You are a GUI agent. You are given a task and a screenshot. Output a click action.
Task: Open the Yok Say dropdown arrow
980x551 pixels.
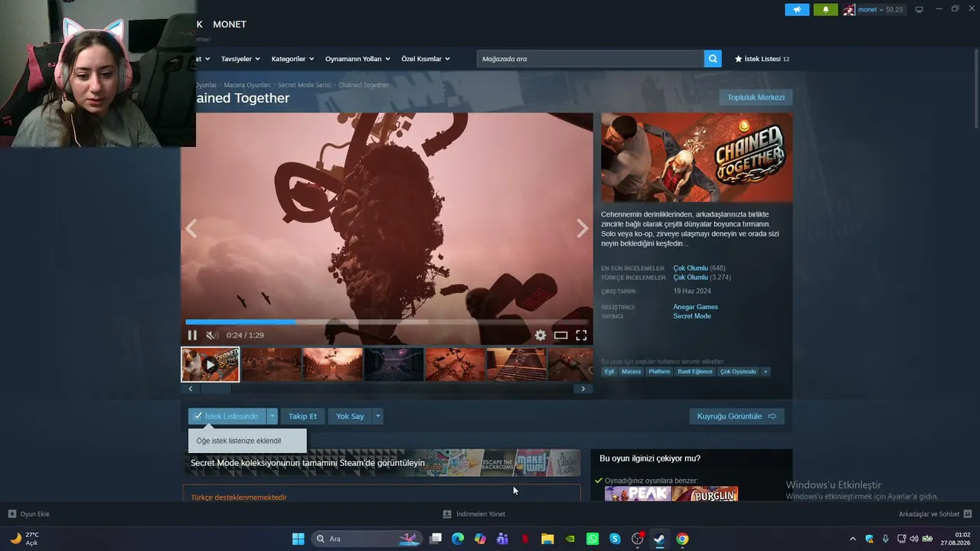tap(377, 416)
